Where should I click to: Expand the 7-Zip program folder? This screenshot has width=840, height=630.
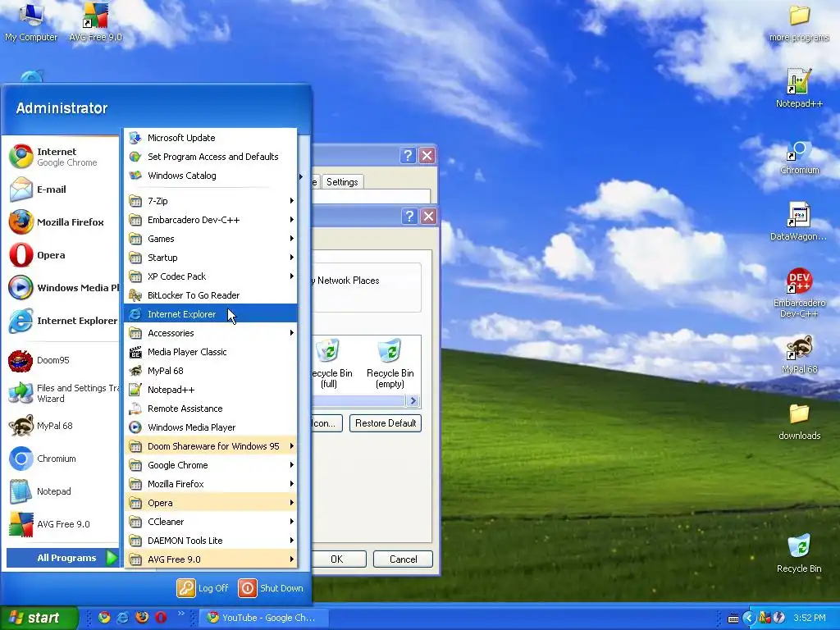click(211, 201)
